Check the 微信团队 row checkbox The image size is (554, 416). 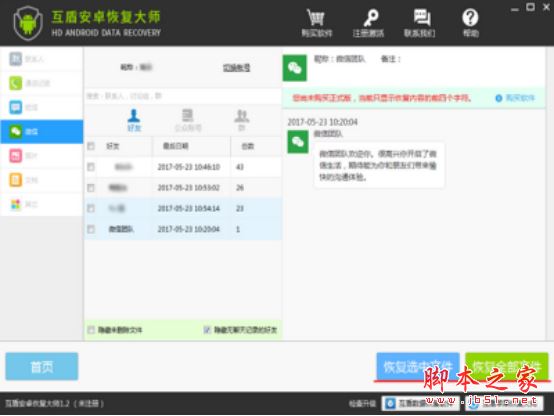coord(91,229)
